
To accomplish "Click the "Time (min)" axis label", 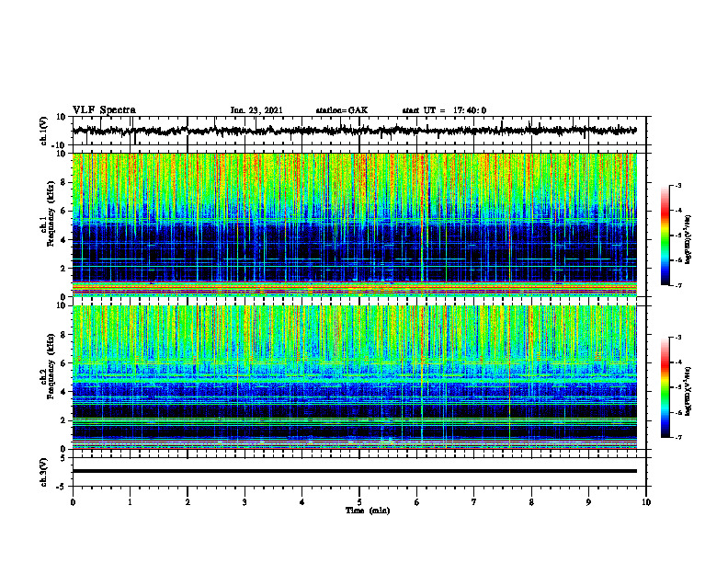I will coord(368,511).
